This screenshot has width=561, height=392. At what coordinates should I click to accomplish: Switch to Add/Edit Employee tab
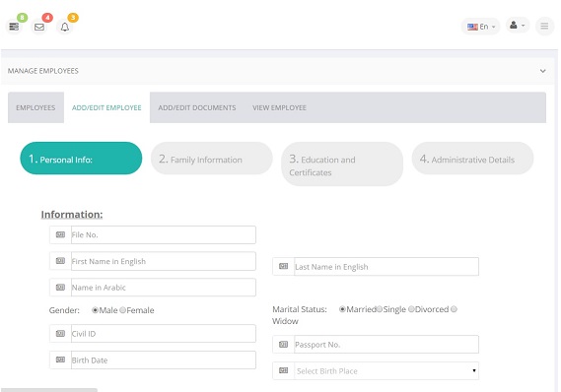(x=106, y=107)
